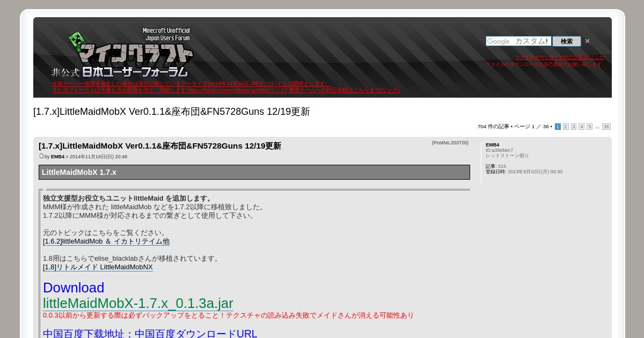Click the ID:a39ebec7 text
Image resolution: width=644 pixels, height=338 pixels.
[499, 150]
